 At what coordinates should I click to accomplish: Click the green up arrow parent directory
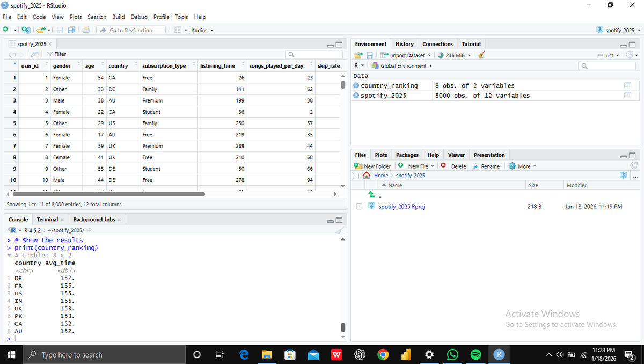371,194
